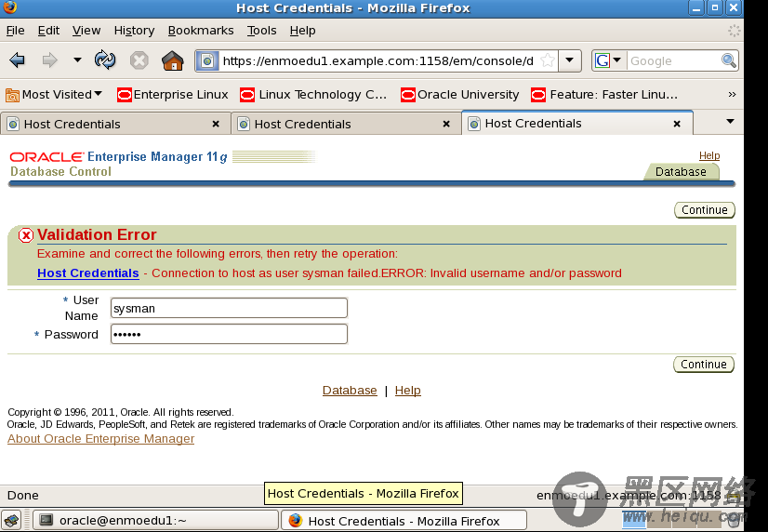Click the Firefox icon in title bar
The width and height of the screenshot is (768, 532).
click(x=10, y=7)
